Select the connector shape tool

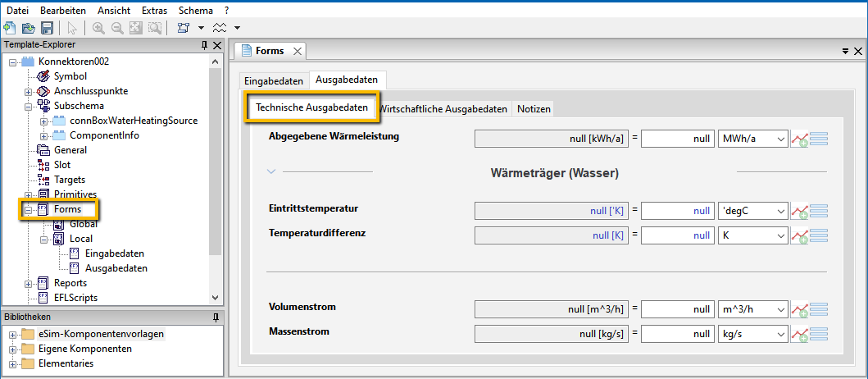(x=184, y=28)
